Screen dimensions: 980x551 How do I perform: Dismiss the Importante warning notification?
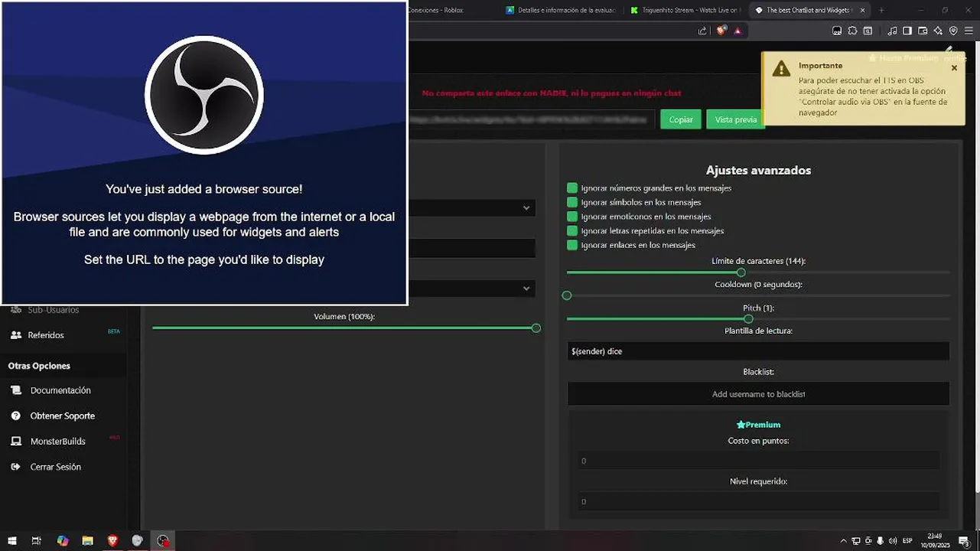[x=954, y=68]
